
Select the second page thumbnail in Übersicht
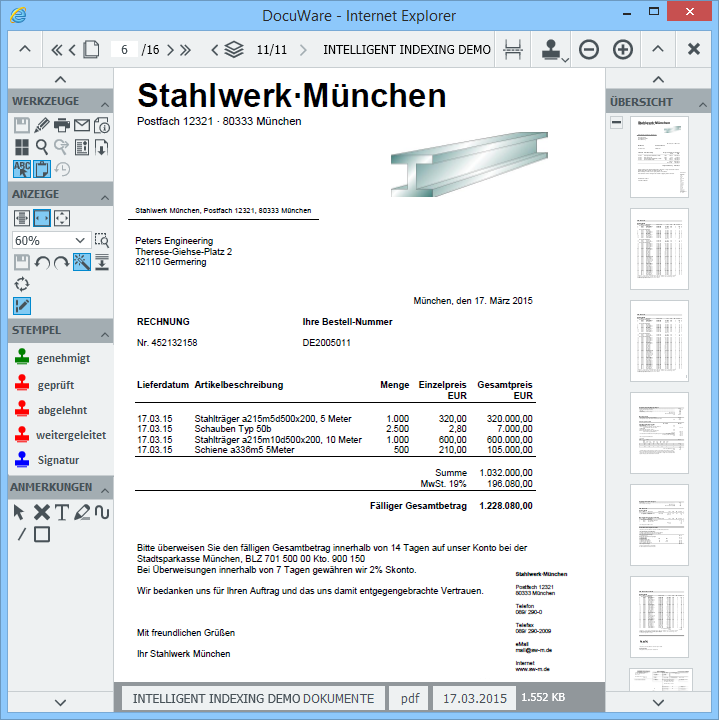[659, 250]
